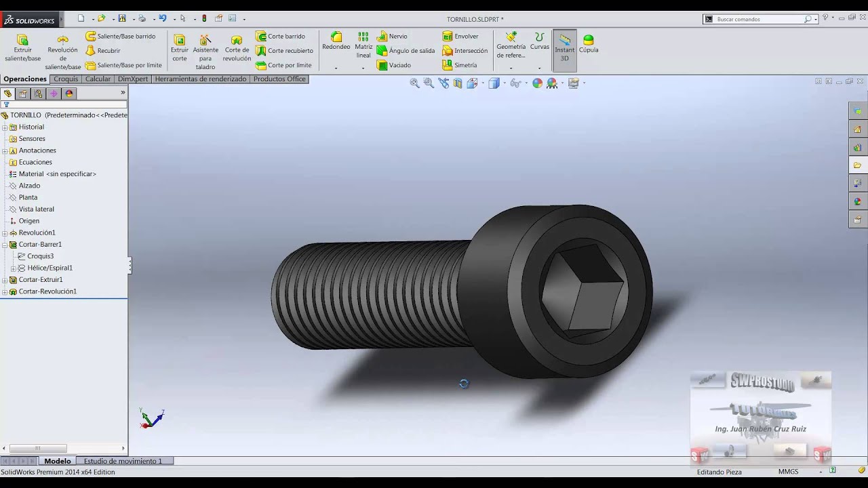Expand the Cortar-Extruir1 feature node

pyautogui.click(x=5, y=280)
